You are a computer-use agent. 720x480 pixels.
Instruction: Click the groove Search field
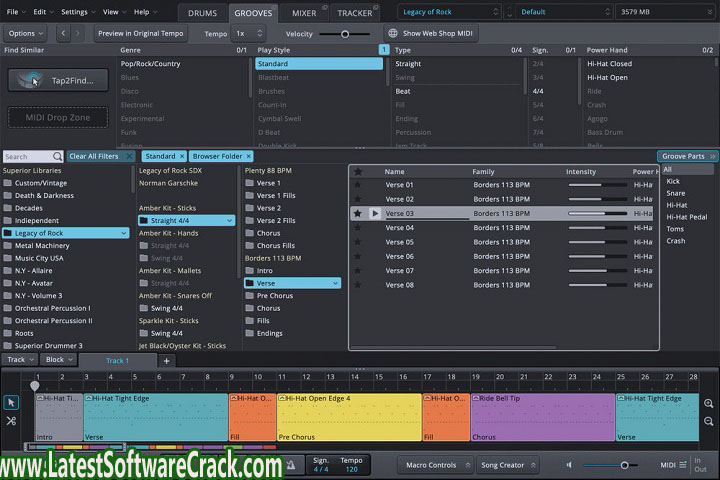point(28,157)
